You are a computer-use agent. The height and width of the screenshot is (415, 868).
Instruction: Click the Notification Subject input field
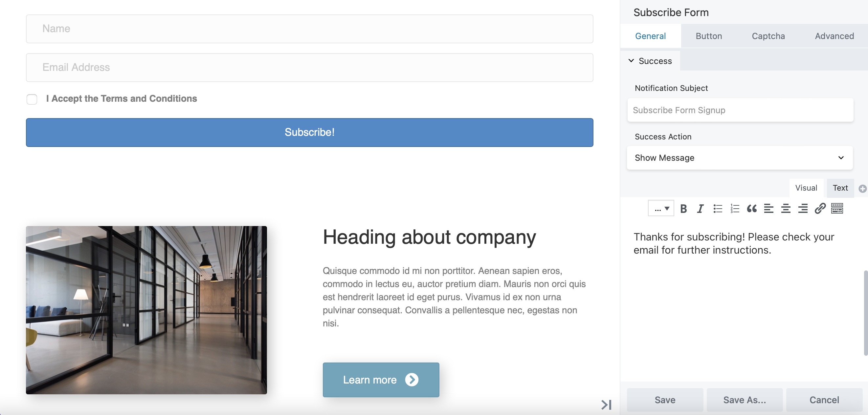pos(740,110)
